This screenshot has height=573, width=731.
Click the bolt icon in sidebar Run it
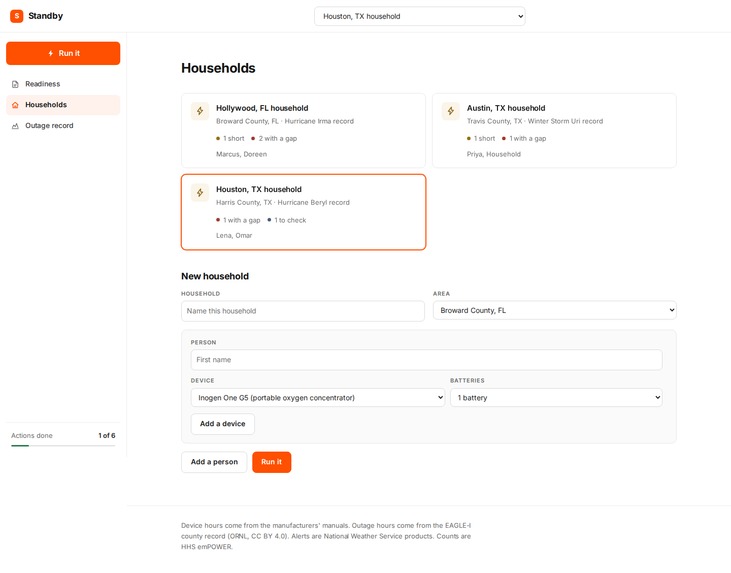[51, 54]
